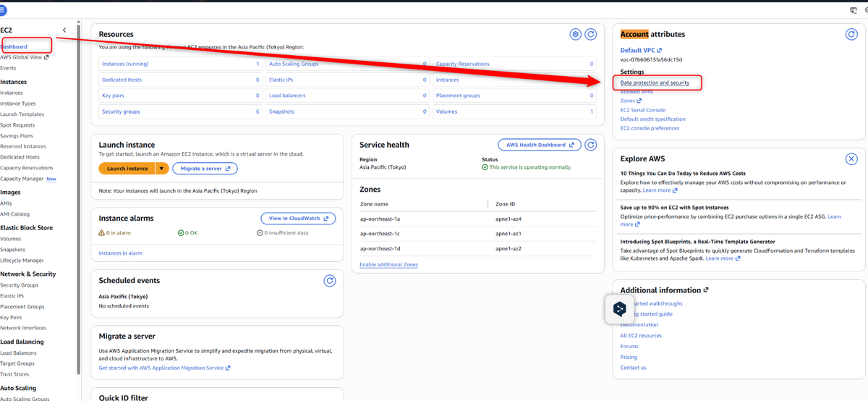868x401 pixels.
Task: Open Lifecycle Manager in sidebar
Action: click(x=22, y=260)
